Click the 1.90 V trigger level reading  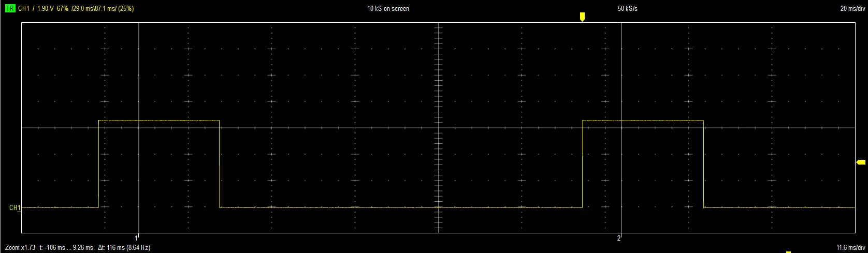(46, 9)
